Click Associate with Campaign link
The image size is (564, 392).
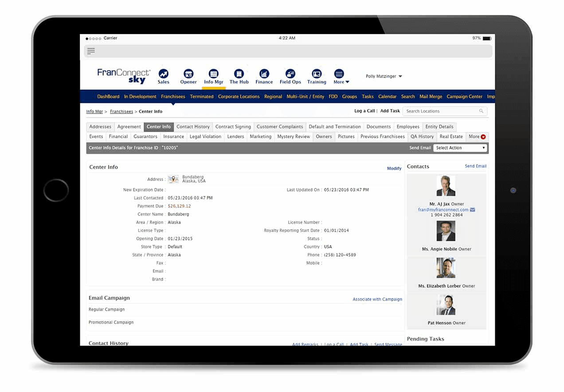[377, 299]
